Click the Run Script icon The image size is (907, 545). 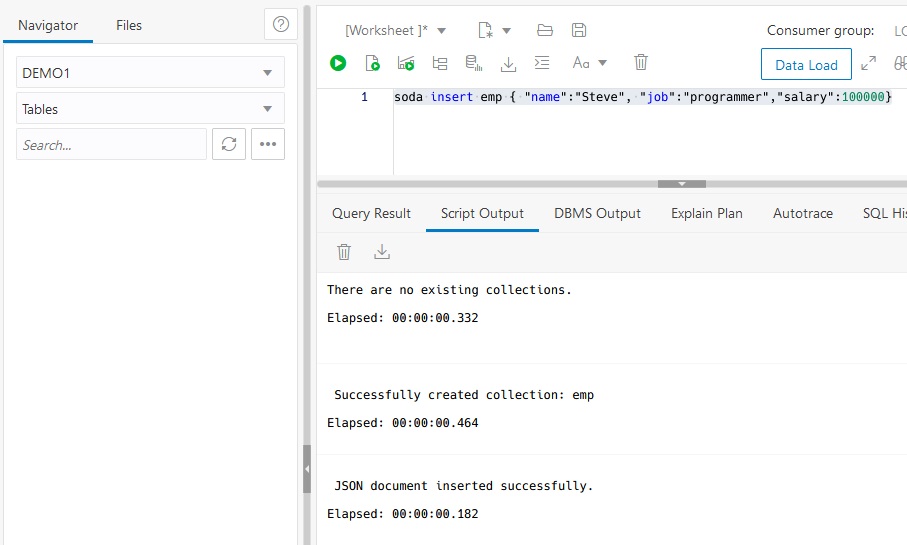tap(372, 63)
